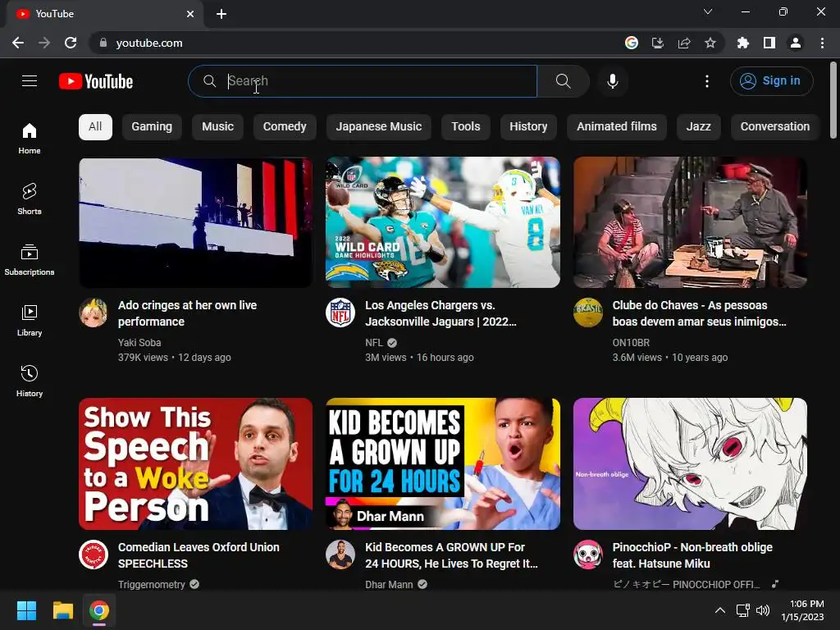Click the ON10BR channel avatar

coord(587,313)
